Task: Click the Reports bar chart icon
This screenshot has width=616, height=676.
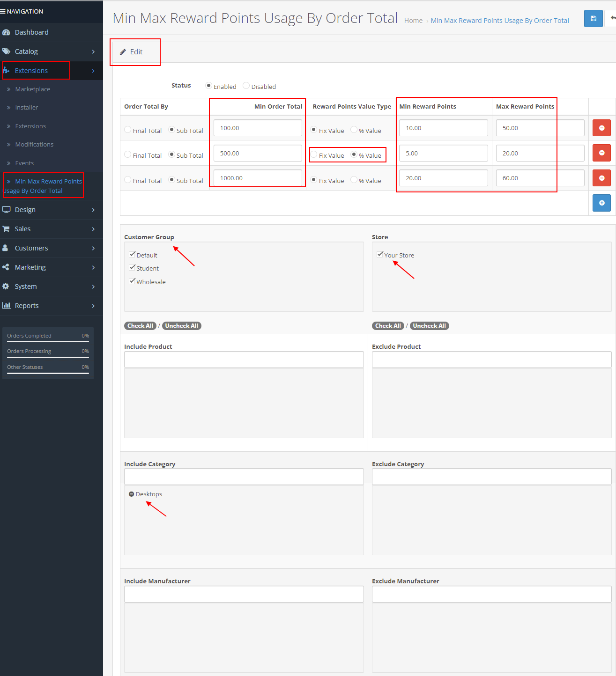Action: [6, 306]
